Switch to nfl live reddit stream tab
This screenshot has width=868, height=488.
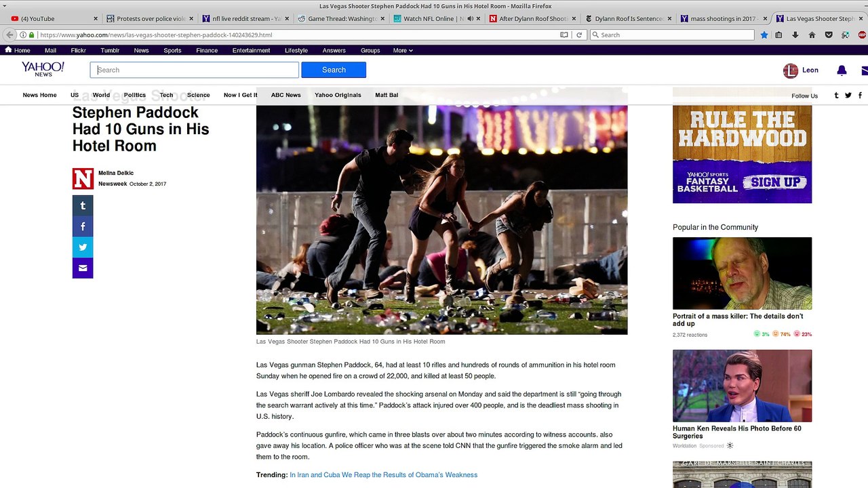coord(247,18)
